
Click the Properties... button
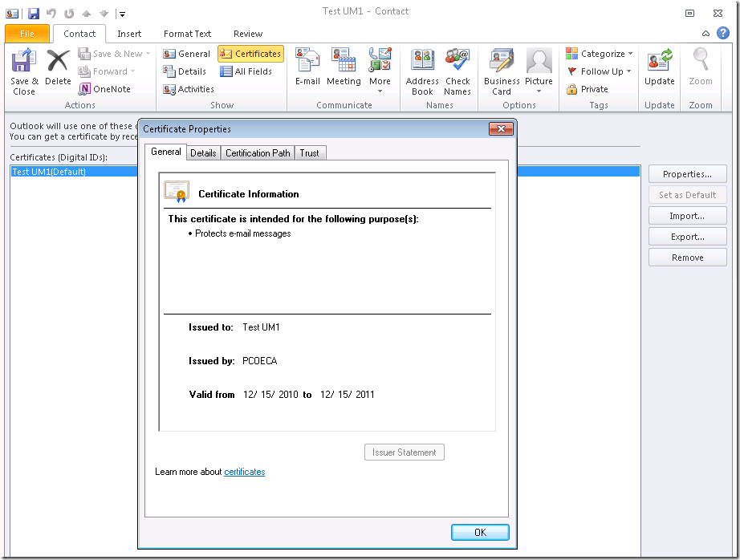coord(687,174)
